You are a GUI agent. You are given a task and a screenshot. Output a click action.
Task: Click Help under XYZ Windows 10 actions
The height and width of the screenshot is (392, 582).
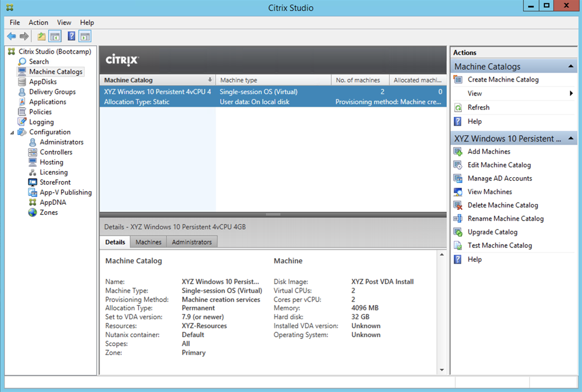474,259
